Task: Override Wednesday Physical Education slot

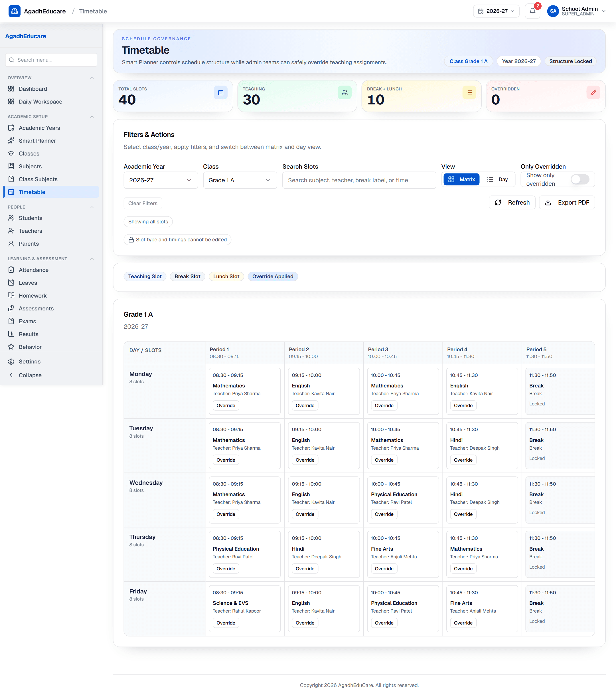Action: coord(384,514)
